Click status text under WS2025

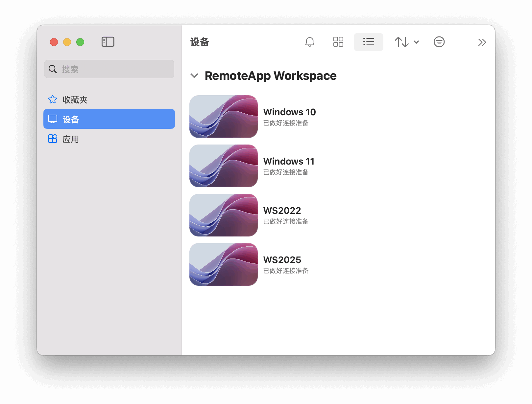286,271
